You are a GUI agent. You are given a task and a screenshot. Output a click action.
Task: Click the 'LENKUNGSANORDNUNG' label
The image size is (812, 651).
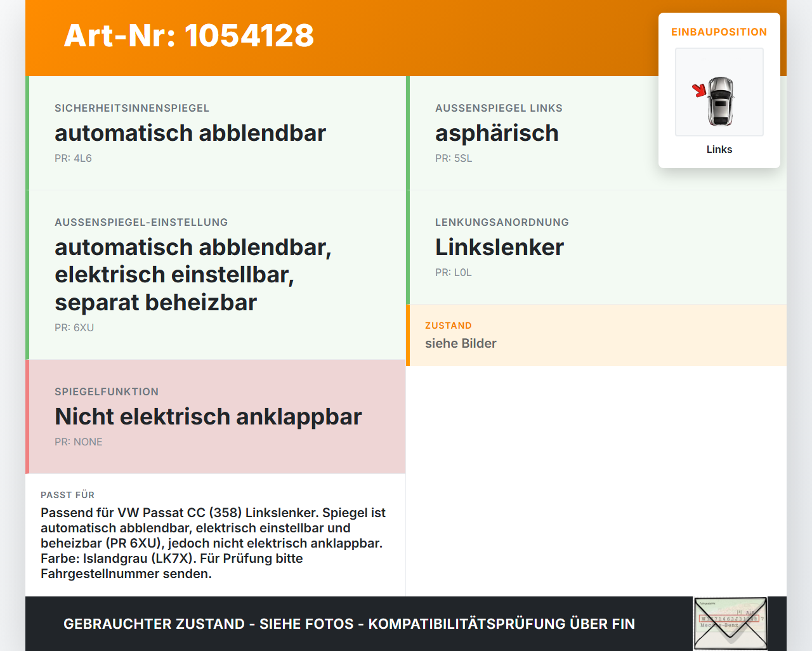click(x=502, y=222)
